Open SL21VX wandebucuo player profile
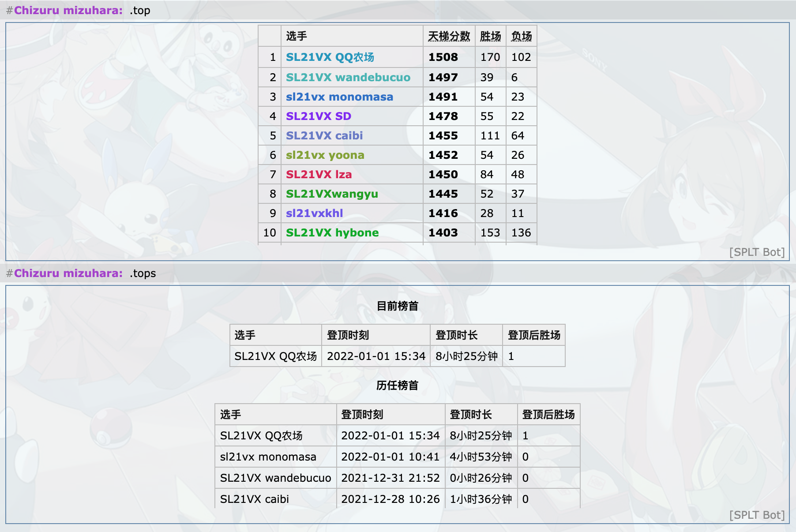This screenshot has height=532, width=796. click(x=348, y=78)
